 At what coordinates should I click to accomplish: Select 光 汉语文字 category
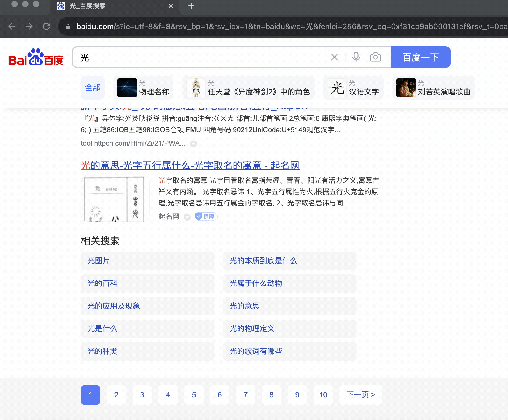[x=353, y=88]
